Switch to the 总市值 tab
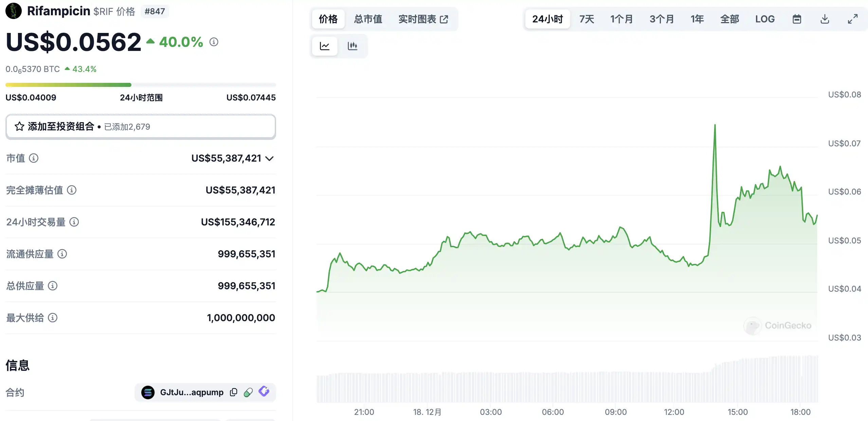868x421 pixels. (x=368, y=19)
